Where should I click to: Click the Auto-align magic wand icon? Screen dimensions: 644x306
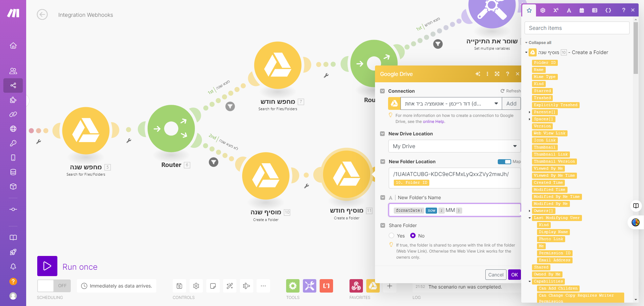click(x=230, y=286)
